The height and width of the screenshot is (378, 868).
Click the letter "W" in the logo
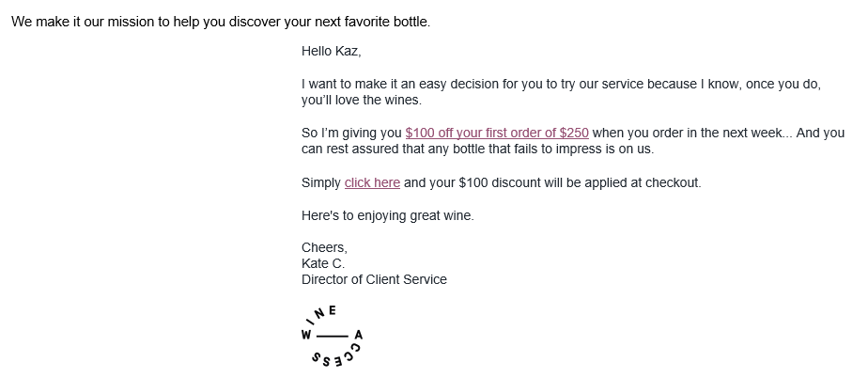pyautogui.click(x=306, y=335)
